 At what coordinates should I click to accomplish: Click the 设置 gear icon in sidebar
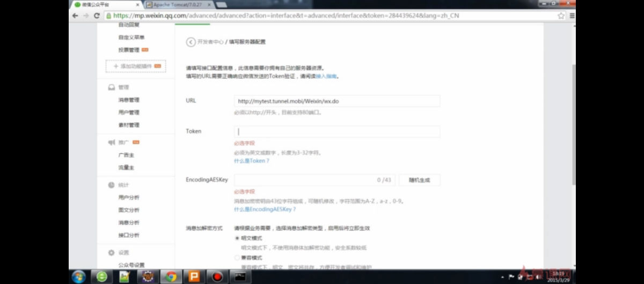click(111, 252)
